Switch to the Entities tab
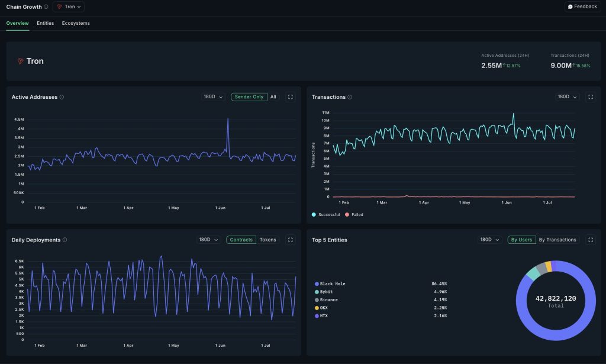 click(x=45, y=23)
